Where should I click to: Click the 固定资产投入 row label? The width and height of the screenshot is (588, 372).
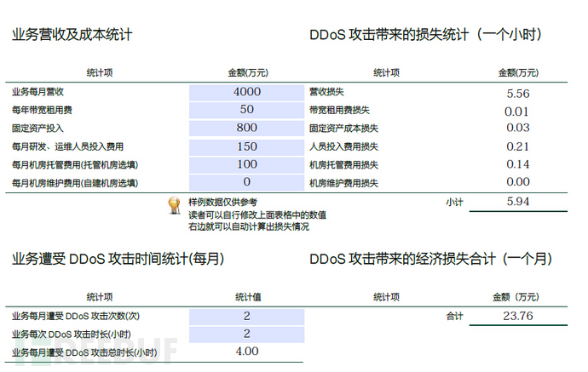click(x=37, y=129)
